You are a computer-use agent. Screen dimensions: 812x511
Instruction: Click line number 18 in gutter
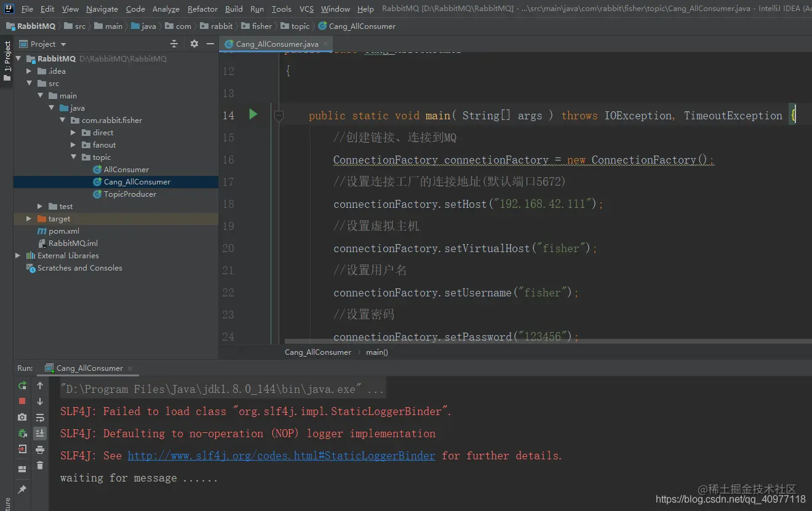coord(228,204)
